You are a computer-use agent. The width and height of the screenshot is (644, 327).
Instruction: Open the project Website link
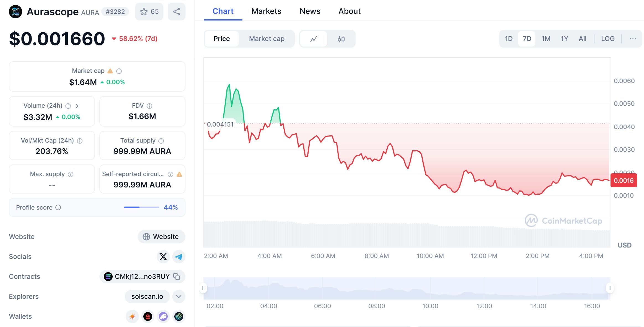pos(161,237)
